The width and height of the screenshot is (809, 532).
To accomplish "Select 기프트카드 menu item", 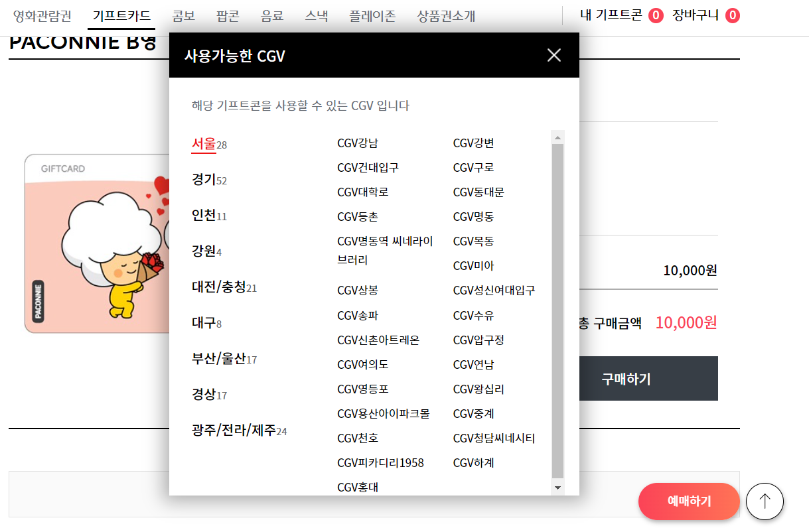I will (121, 16).
